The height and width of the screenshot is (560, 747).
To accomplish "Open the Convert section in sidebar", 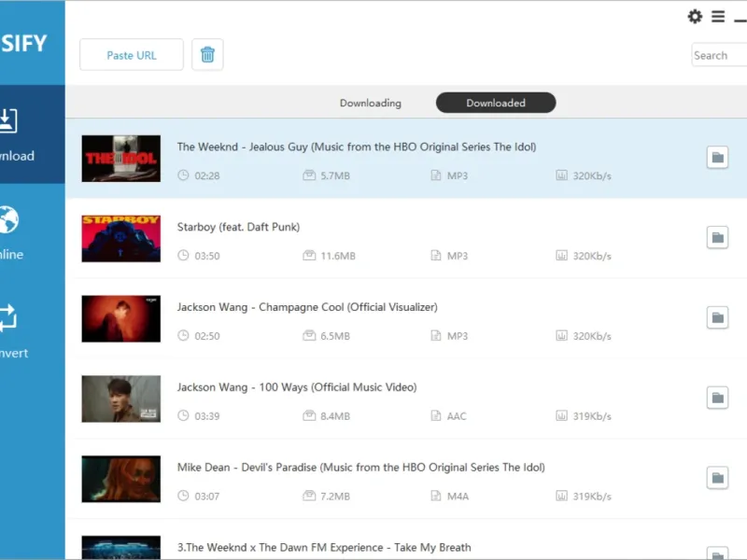I will [33, 331].
